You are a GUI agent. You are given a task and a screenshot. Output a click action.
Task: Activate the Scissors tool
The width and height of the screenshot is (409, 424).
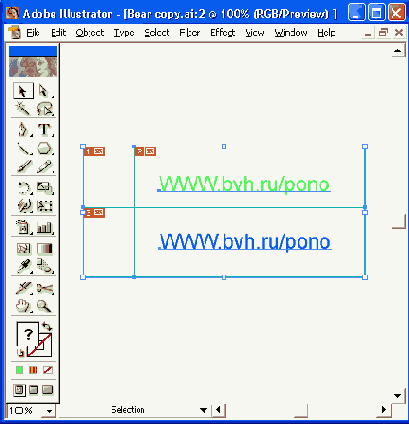pyautogui.click(x=45, y=288)
